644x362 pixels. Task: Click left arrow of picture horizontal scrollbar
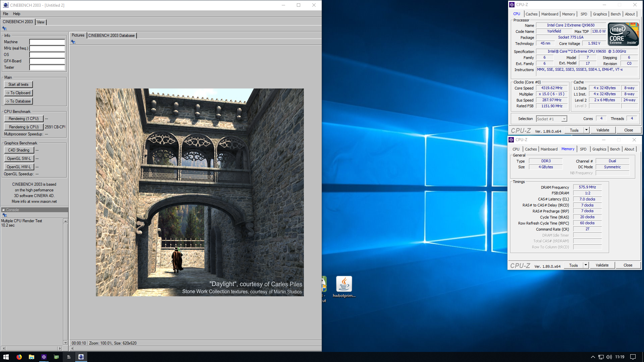click(x=72, y=349)
